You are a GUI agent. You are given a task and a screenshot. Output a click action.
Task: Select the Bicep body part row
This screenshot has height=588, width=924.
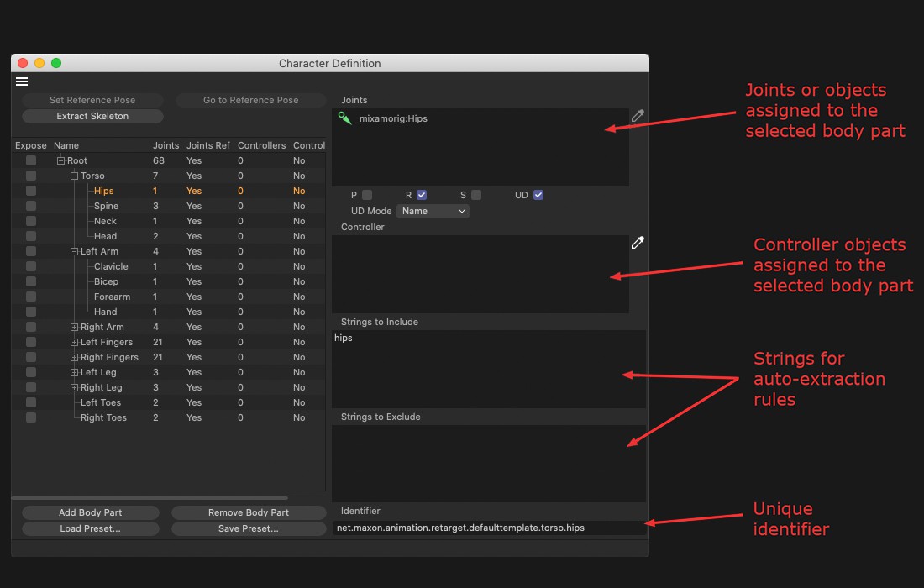pyautogui.click(x=169, y=281)
